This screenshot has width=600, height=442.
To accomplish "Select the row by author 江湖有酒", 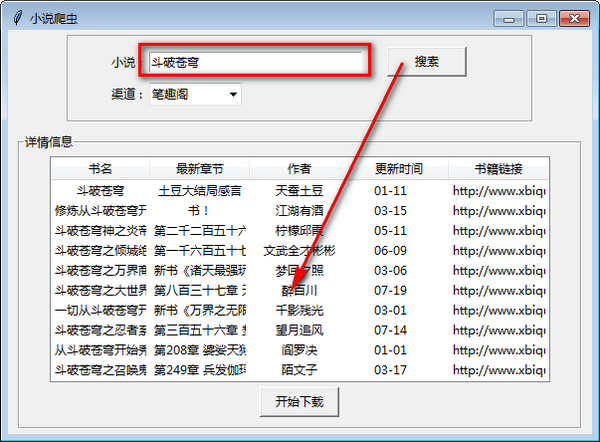I will point(299,210).
